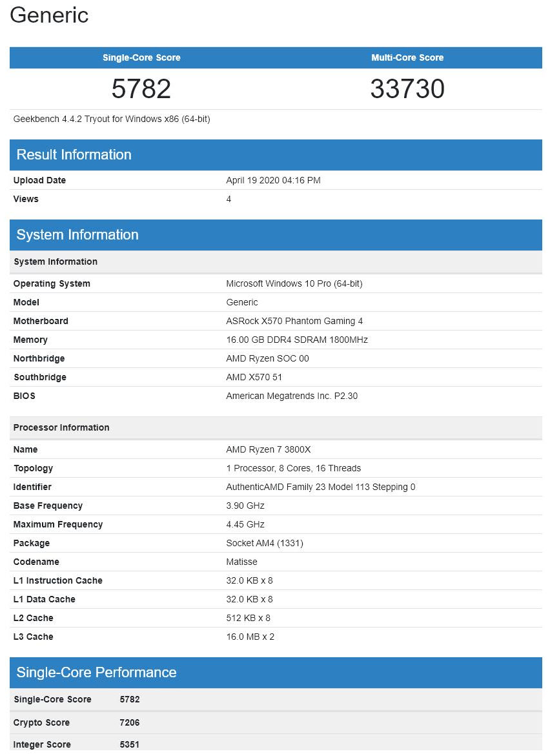The width and height of the screenshot is (550, 756).
Task: Select the Single-Core Score header
Action: point(141,57)
